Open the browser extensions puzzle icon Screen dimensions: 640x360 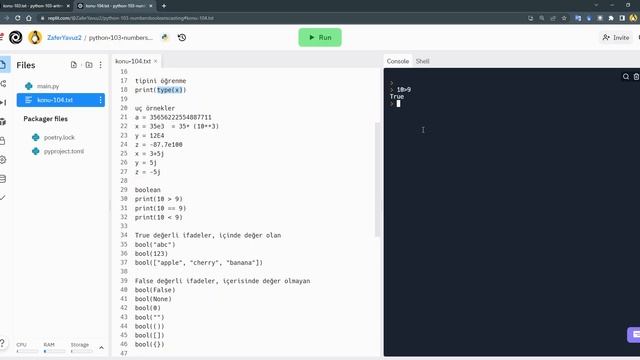[x=611, y=18]
